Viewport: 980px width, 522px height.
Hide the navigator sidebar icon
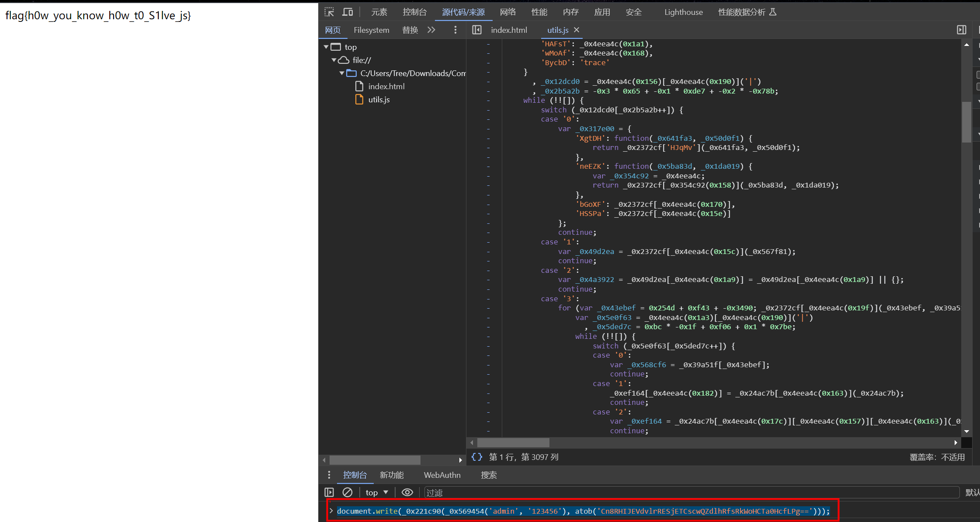(477, 30)
